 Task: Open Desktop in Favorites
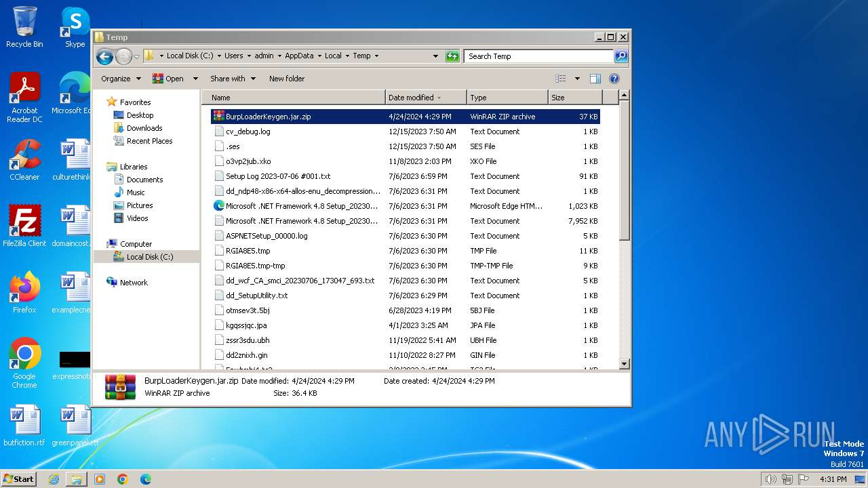click(140, 115)
